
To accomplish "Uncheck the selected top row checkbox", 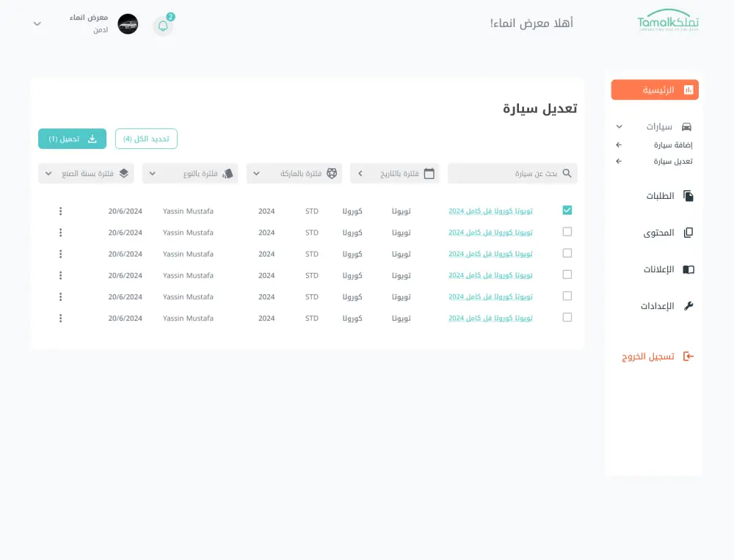I will [567, 209].
